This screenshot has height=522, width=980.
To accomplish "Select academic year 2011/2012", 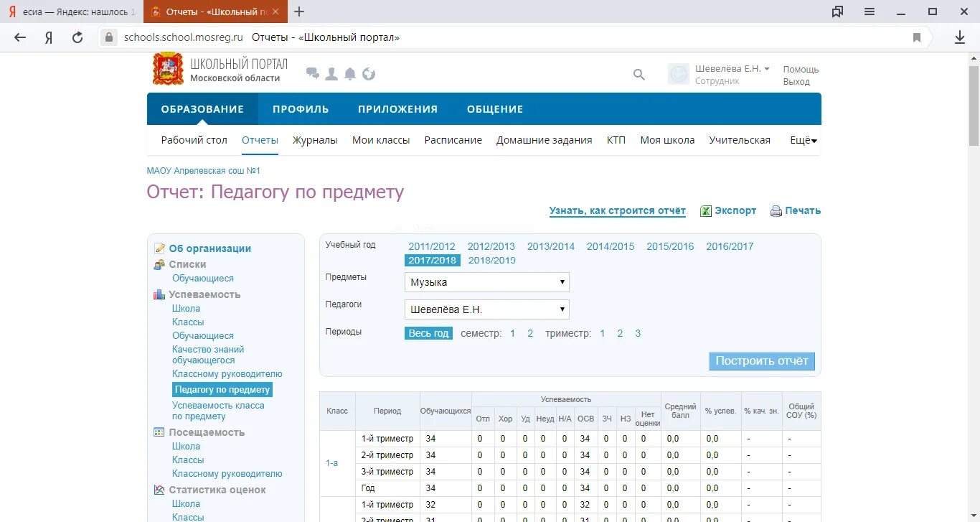I will [x=432, y=246].
